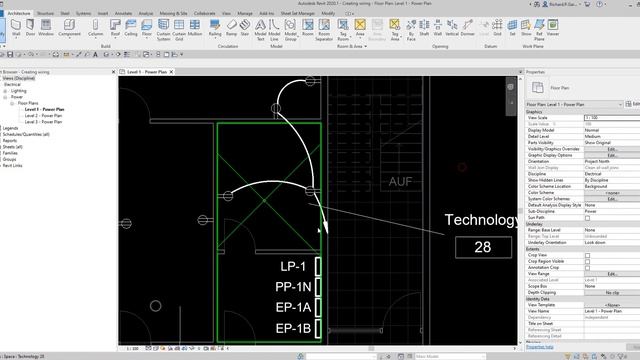Select the Roof tool
This screenshot has width=640, height=360.
click(116, 28)
